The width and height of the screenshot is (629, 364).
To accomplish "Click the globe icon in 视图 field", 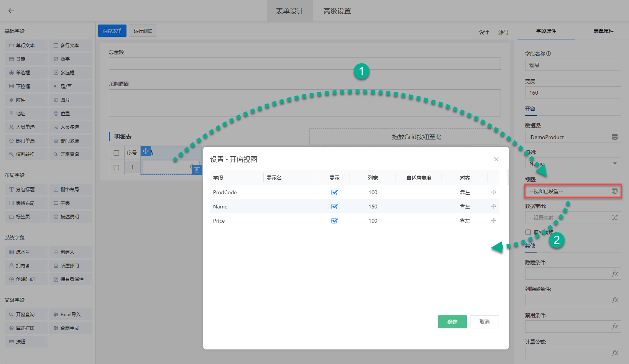I will 614,191.
